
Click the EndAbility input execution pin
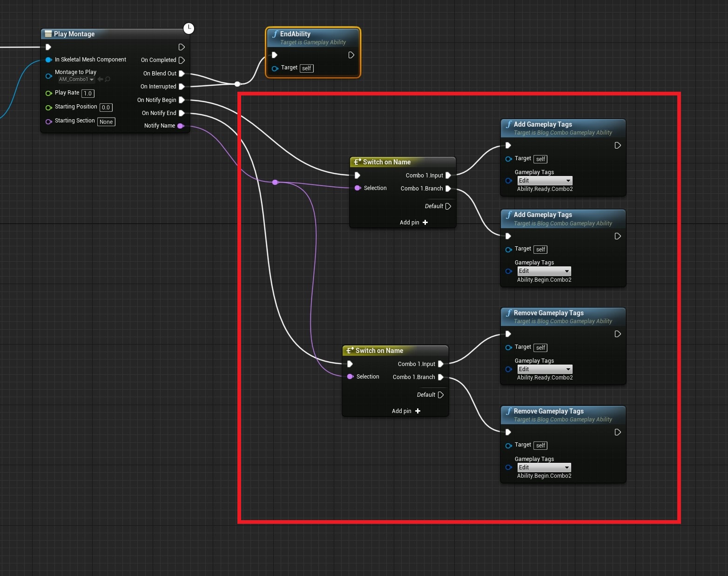(x=275, y=55)
